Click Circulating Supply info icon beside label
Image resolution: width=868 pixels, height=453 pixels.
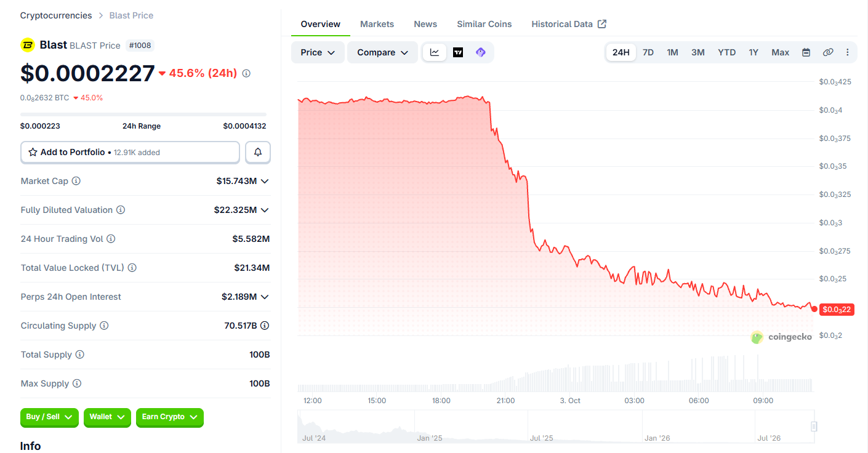pos(104,326)
